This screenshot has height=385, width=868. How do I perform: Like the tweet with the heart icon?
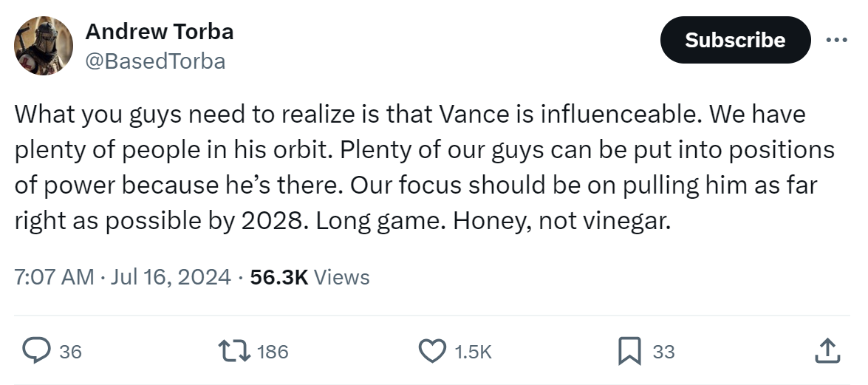[x=433, y=352]
